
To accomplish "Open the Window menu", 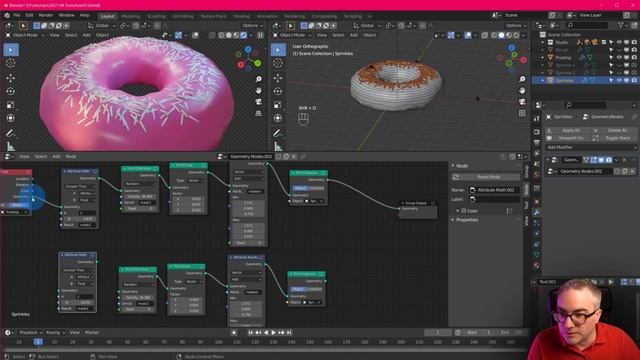I will coord(66,16).
